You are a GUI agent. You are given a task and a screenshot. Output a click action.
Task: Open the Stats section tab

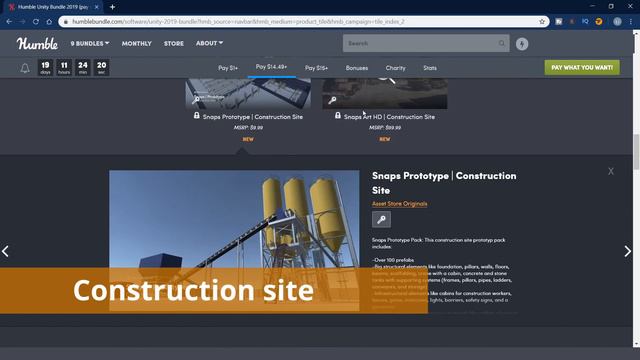point(430,68)
